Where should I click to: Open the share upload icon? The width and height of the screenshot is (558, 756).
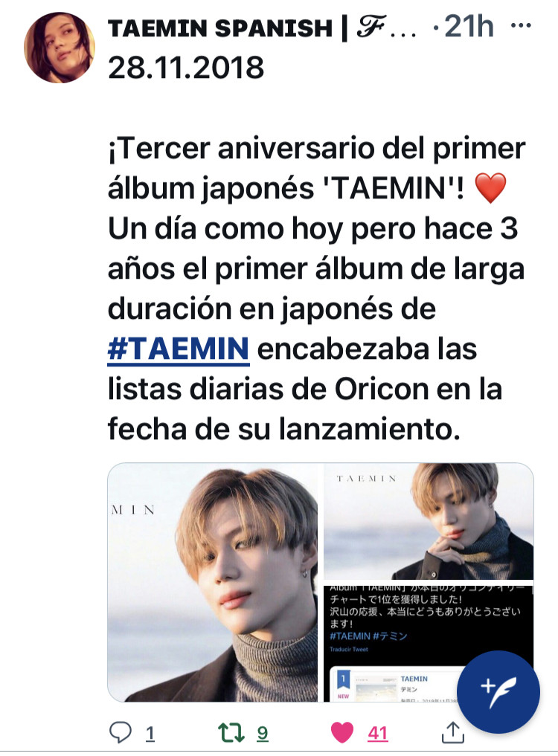point(453,732)
